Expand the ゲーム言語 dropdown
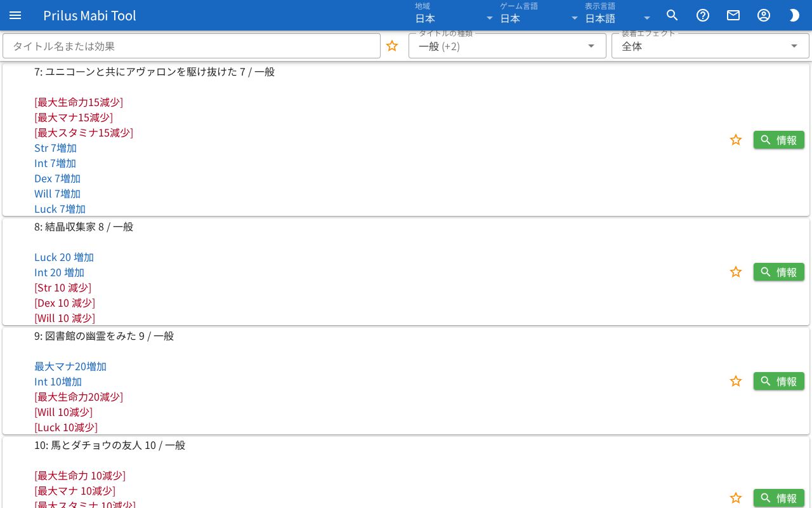The width and height of the screenshot is (812, 508). 539,15
